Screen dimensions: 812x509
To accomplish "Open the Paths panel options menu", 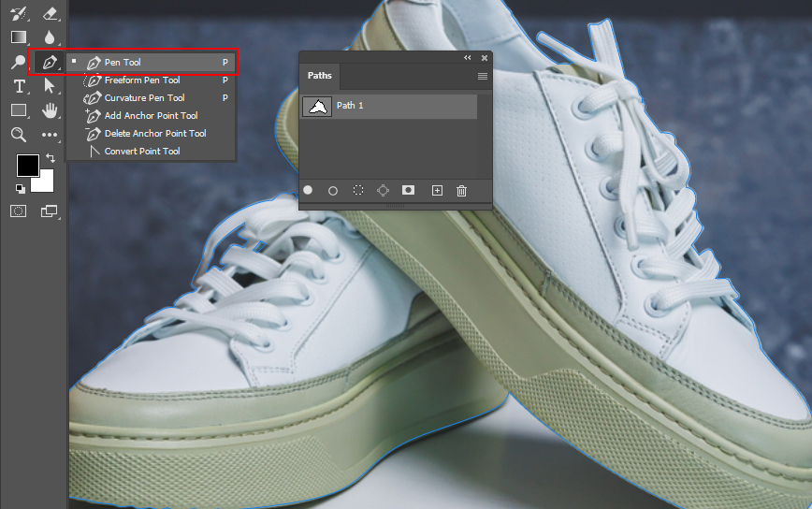I will tap(483, 77).
